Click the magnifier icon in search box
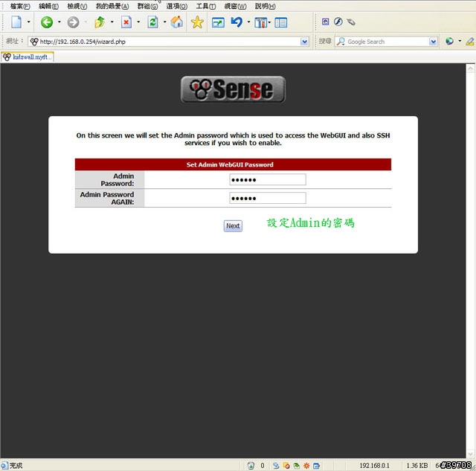Screen dimensions: 476x471 [341, 42]
